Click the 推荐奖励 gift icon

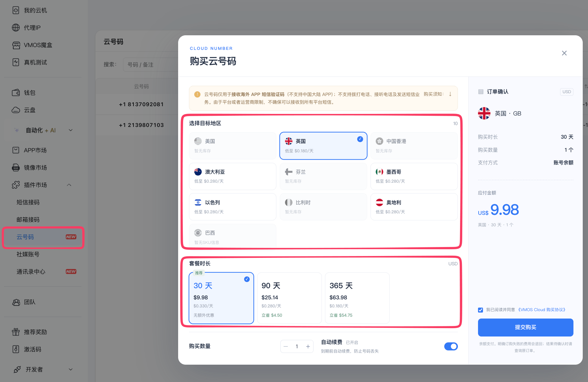[x=16, y=332]
